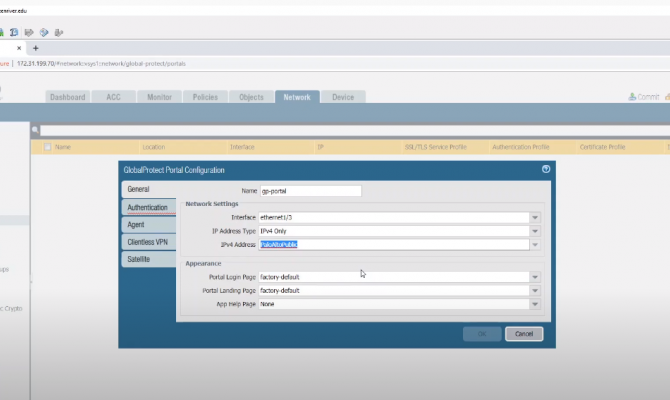This screenshot has height=400, width=670.
Task: Click the IP Address Type IPv4 Only field
Action: coord(394,231)
